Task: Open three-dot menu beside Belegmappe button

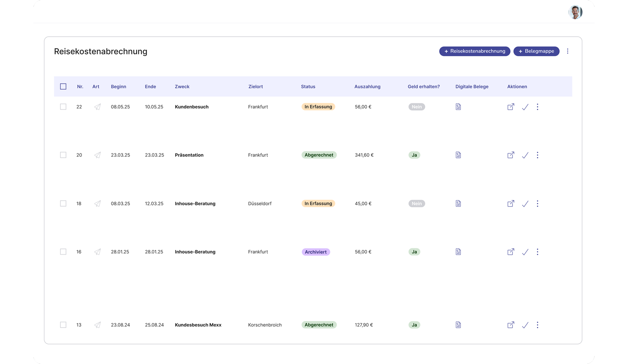Action: pyautogui.click(x=568, y=51)
